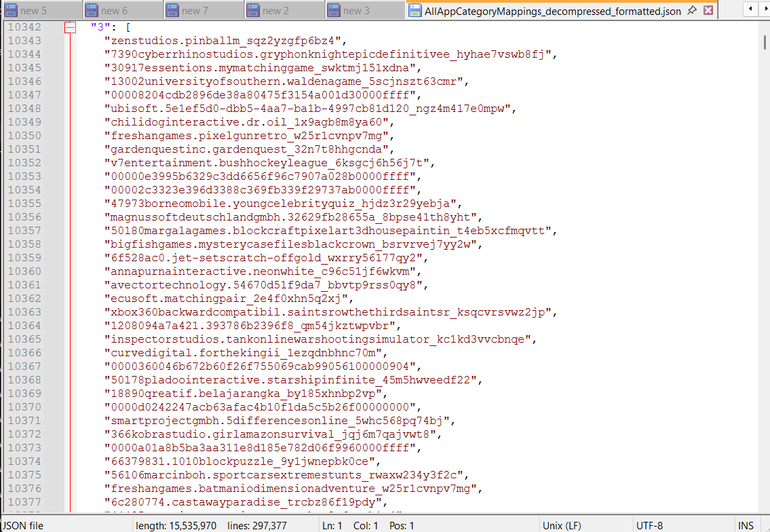
Task: Collapse the "3" array fold marker
Action: (71, 28)
